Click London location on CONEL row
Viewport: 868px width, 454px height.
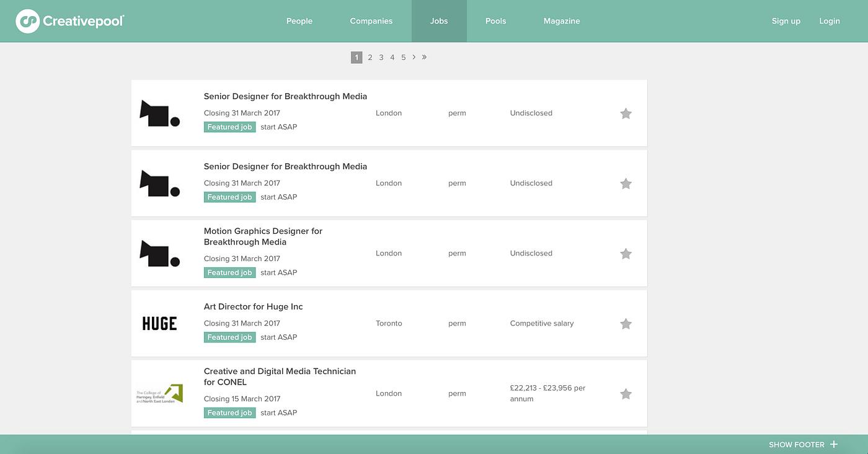point(389,393)
